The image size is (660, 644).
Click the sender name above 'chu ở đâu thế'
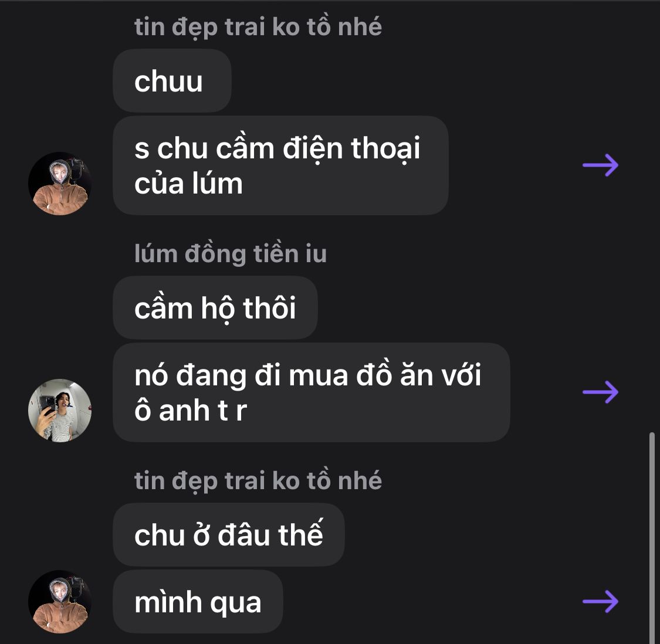(258, 481)
